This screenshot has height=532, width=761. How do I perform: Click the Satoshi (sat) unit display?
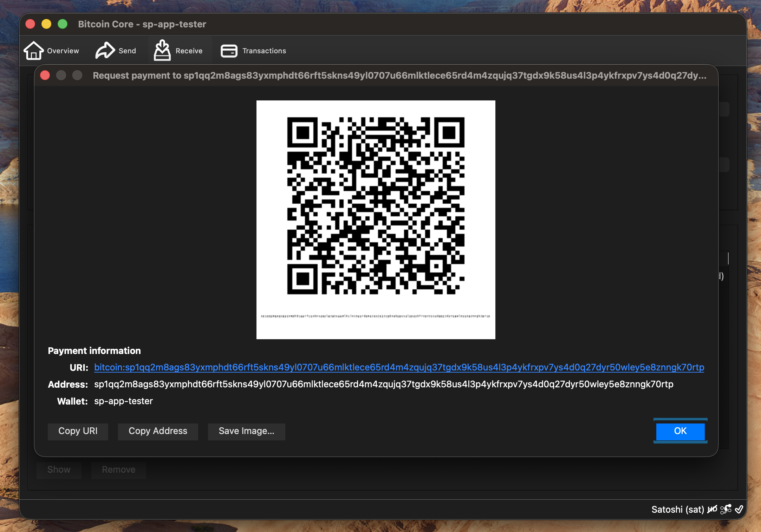click(x=678, y=509)
